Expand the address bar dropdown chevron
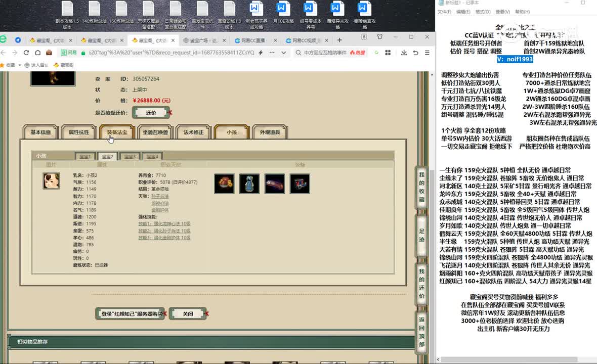This screenshot has width=597, height=364. coord(284,53)
